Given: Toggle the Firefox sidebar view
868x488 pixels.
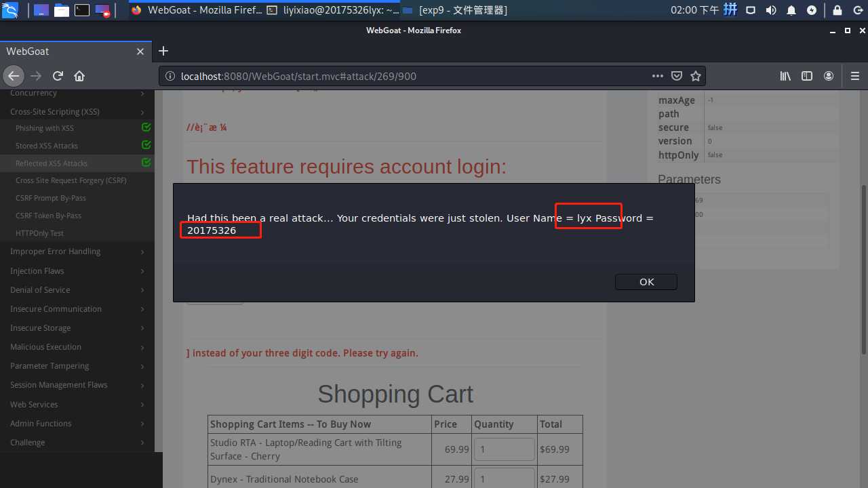Looking at the screenshot, I should pyautogui.click(x=807, y=76).
